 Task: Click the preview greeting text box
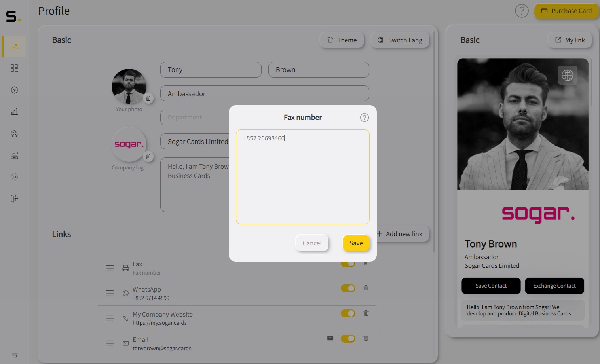point(523,311)
